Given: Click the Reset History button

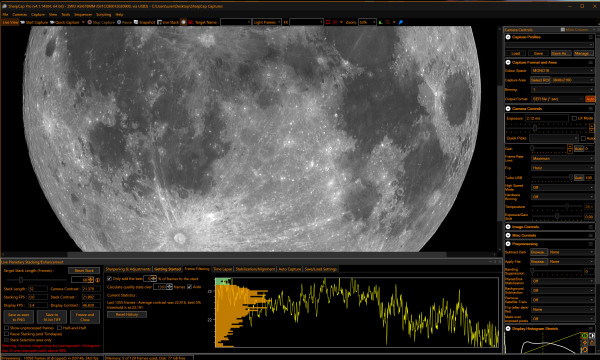Looking at the screenshot, I should pos(127,314).
